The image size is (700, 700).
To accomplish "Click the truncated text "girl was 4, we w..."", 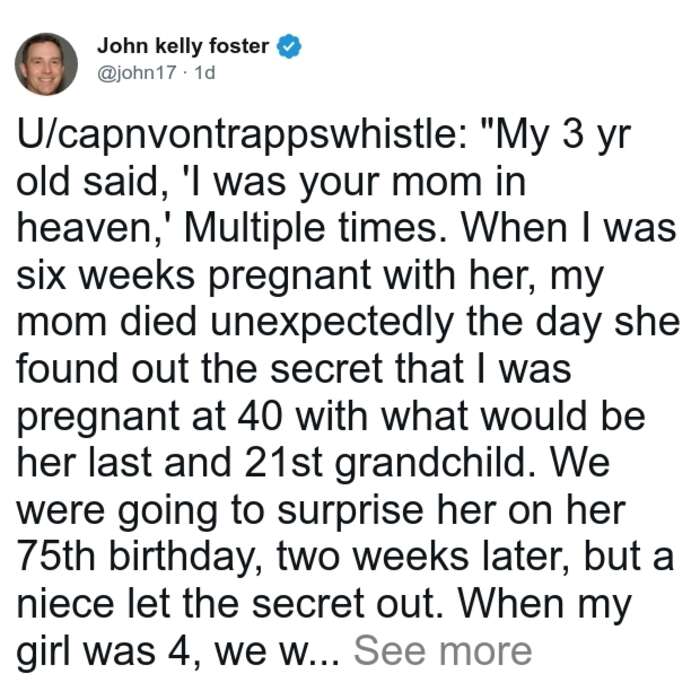I will tap(178, 652).
